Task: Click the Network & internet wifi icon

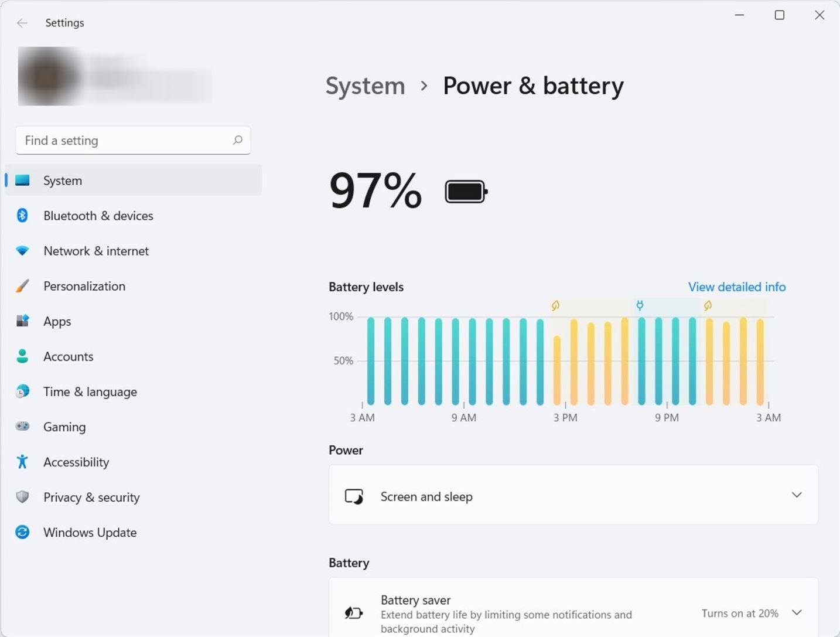Action: coord(22,251)
